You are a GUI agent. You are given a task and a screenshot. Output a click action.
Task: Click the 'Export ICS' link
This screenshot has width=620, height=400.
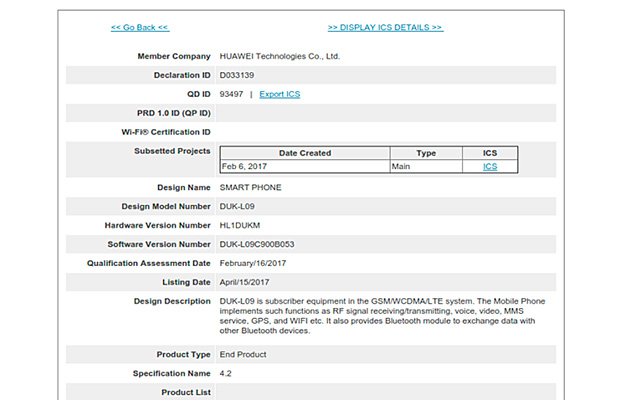click(280, 94)
